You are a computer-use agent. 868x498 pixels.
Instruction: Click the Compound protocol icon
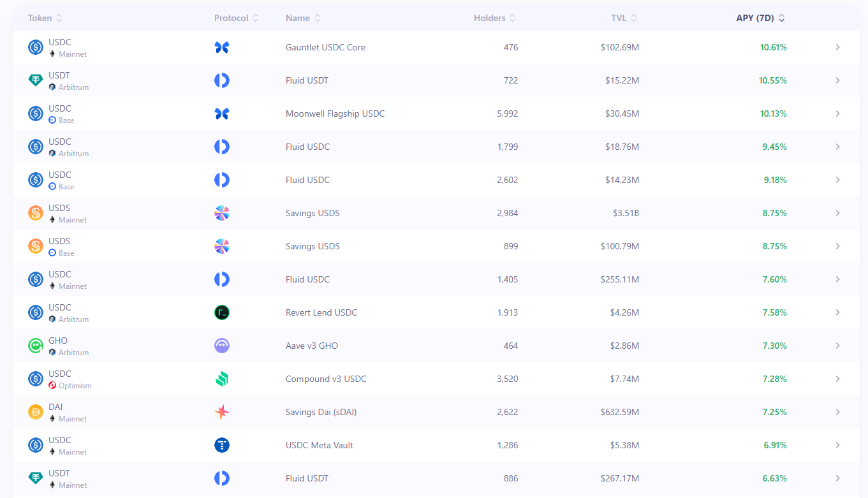click(222, 379)
